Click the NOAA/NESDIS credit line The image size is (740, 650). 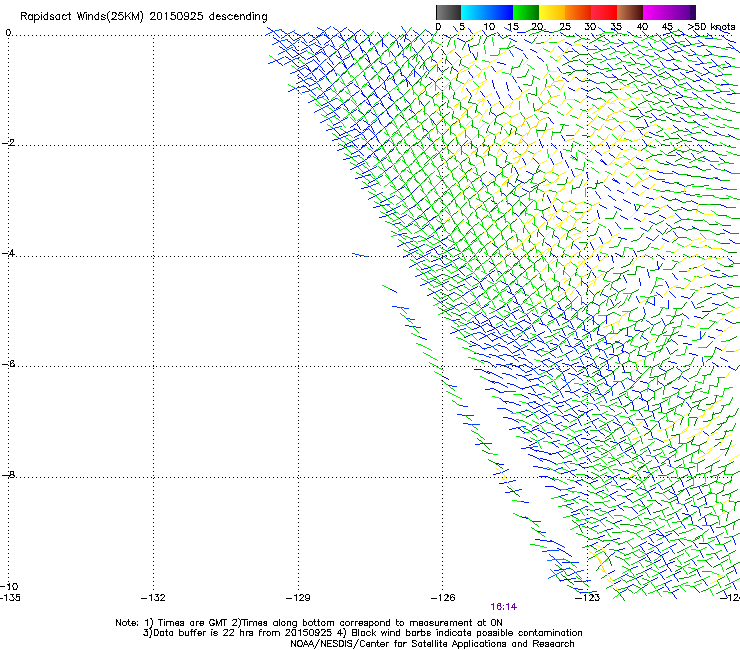(x=432, y=644)
